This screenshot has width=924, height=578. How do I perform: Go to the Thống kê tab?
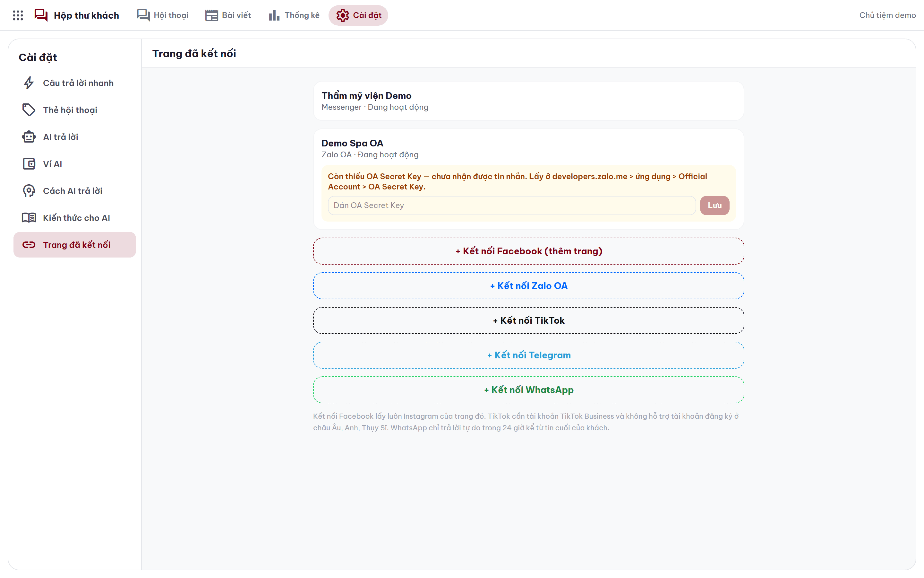click(294, 15)
